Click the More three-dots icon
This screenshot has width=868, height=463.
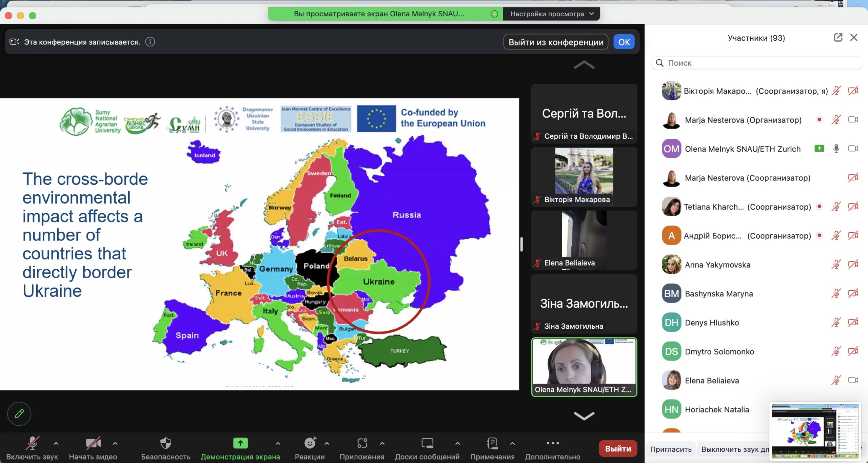(552, 443)
